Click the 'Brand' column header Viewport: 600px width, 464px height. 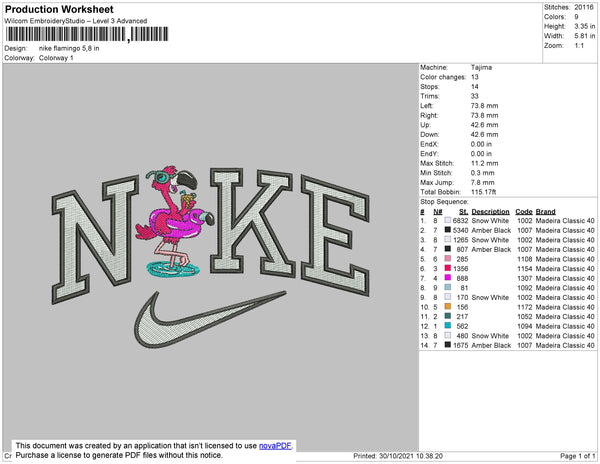tap(546, 212)
